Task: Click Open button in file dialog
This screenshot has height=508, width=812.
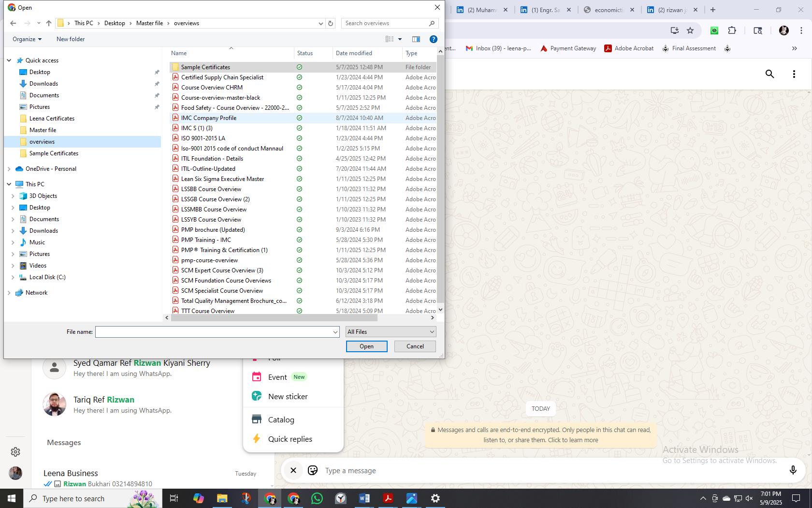Action: pyautogui.click(x=366, y=346)
